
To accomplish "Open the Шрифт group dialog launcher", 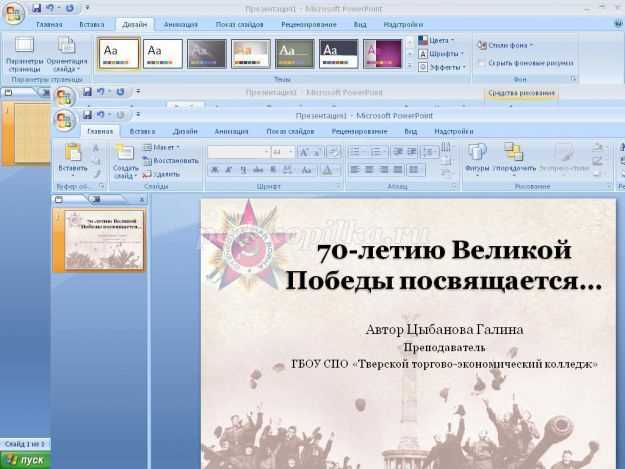I will tap(338, 186).
